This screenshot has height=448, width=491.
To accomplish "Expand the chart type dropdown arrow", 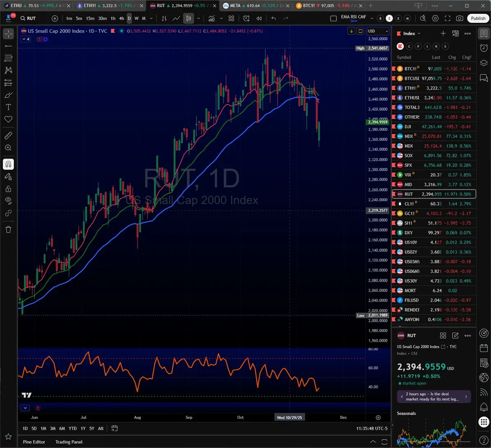I will (x=198, y=18).
